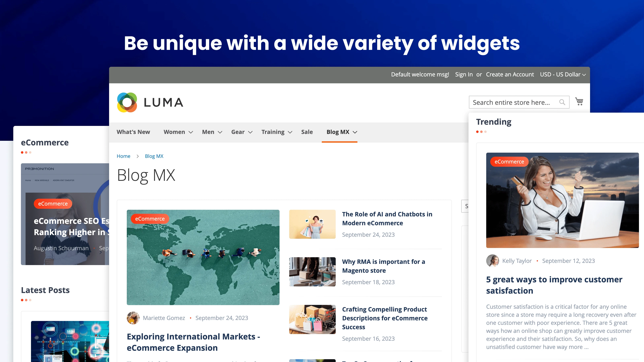Viewport: 644px width, 362px height.
Task: Open the What's New menu
Action: point(133,132)
